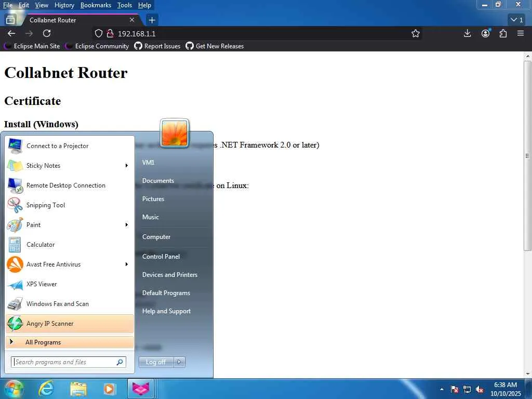This screenshot has width=532, height=399.
Task: Open the browser View menu
Action: [x=42, y=5]
